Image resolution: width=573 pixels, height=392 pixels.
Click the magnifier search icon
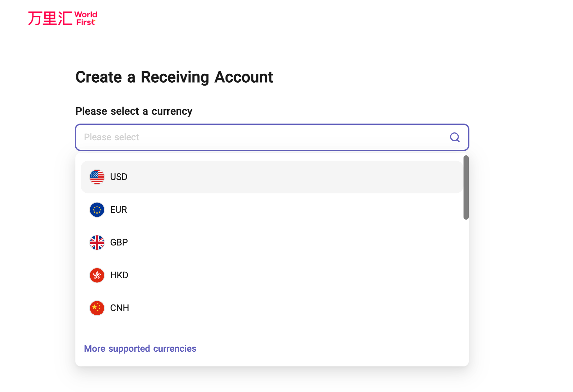tap(455, 137)
